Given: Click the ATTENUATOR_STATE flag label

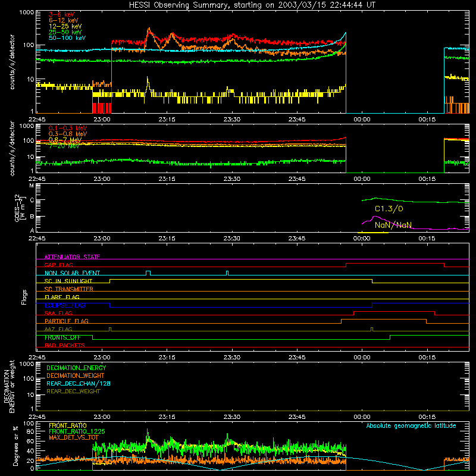Looking at the screenshot, I should click(72, 257).
